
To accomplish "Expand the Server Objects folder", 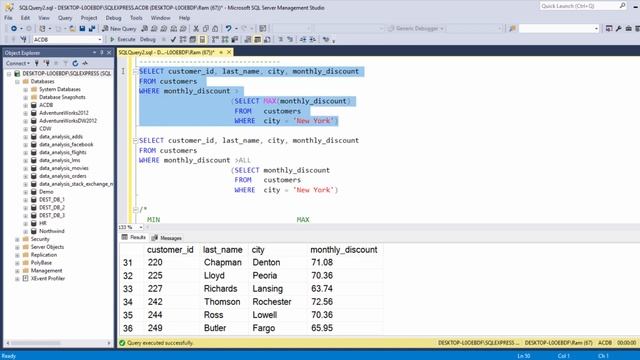I will [x=18, y=247].
